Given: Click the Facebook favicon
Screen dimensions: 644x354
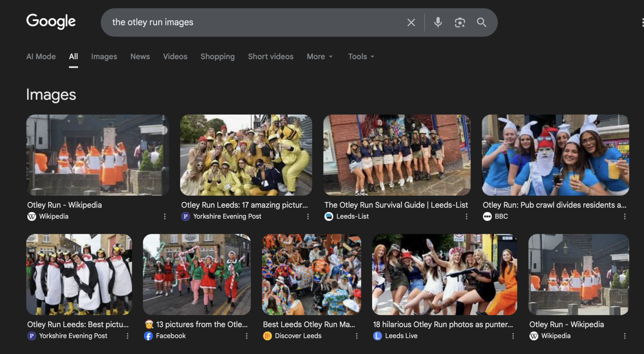Looking at the screenshot, I should click(x=148, y=336).
